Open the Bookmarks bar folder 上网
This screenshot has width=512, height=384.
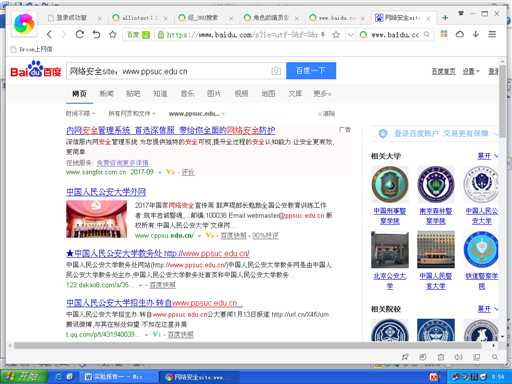(32, 49)
